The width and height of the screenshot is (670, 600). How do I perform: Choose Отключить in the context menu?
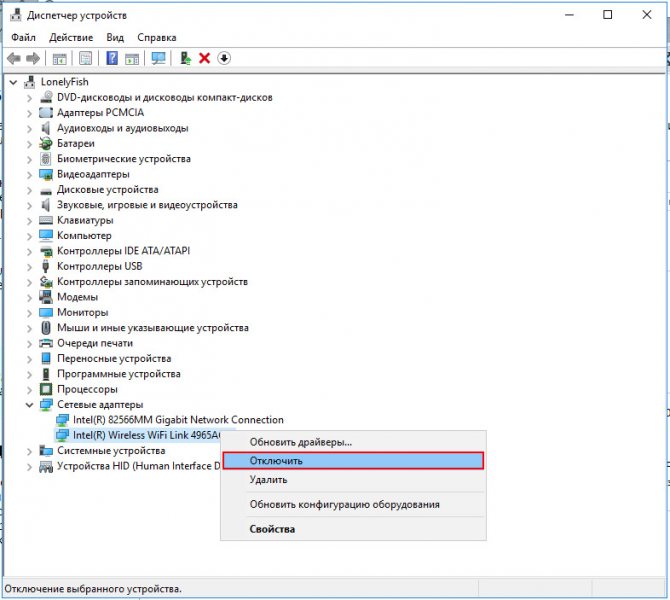pyautogui.click(x=353, y=461)
